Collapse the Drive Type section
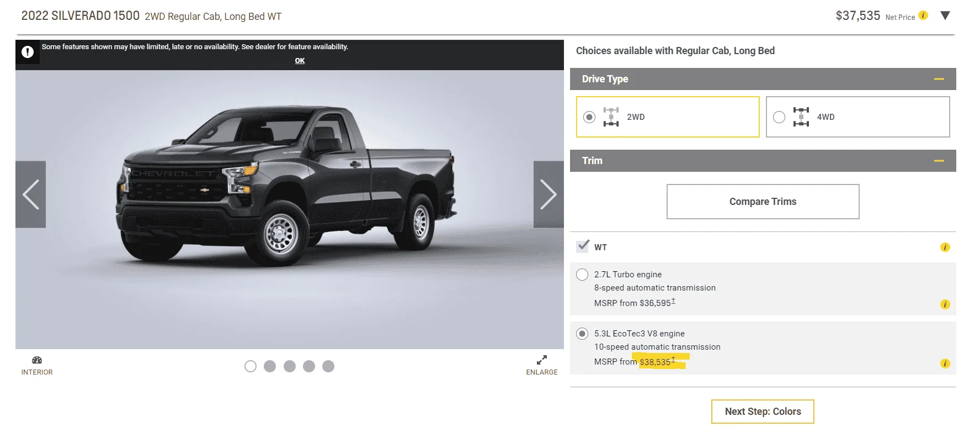This screenshot has width=980, height=432. coord(939,79)
